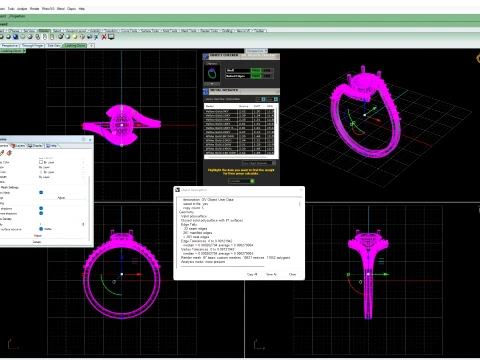Switch to the Mesh Tools toolbar tab
Viewport: 480px width, 360px height.
coord(189,31)
